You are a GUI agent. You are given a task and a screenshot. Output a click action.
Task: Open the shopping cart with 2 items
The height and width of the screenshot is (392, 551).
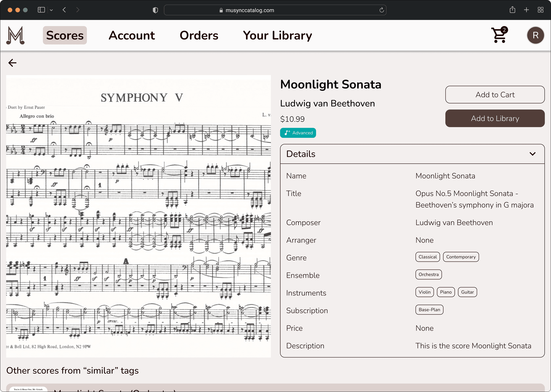(499, 35)
